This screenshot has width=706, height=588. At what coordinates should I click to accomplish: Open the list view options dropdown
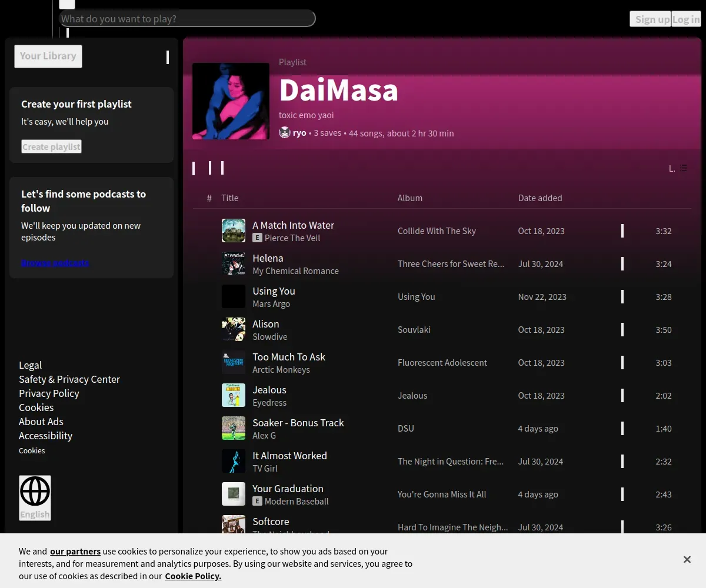pyautogui.click(x=678, y=168)
